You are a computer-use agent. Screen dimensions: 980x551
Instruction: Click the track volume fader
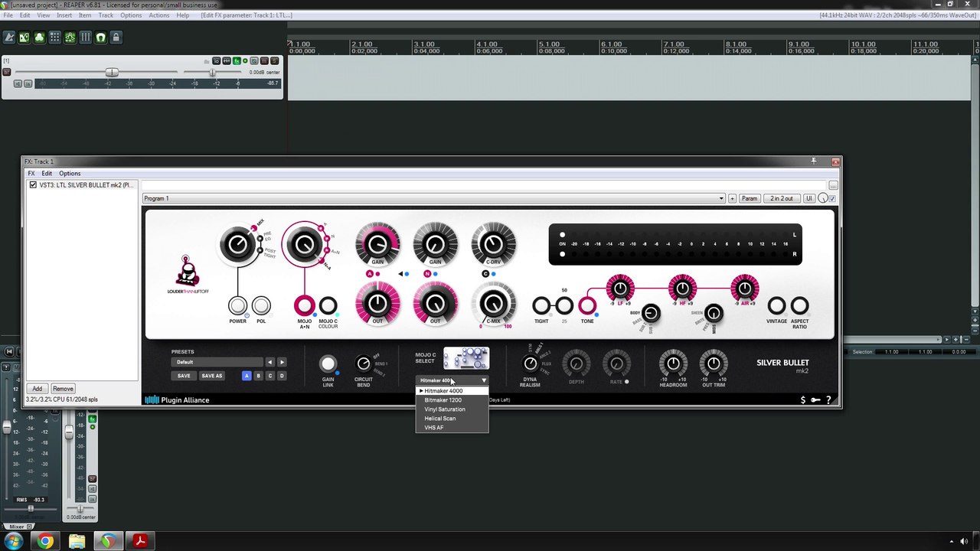(112, 72)
